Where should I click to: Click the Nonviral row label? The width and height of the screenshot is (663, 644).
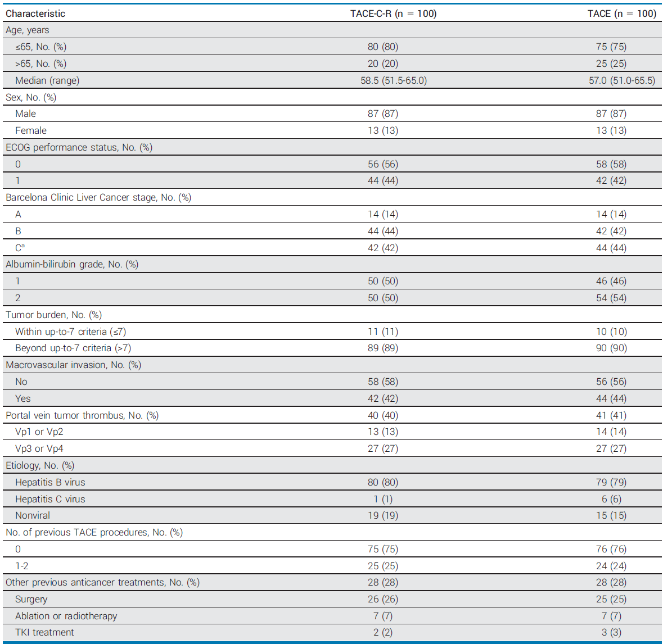pyautogui.click(x=33, y=515)
